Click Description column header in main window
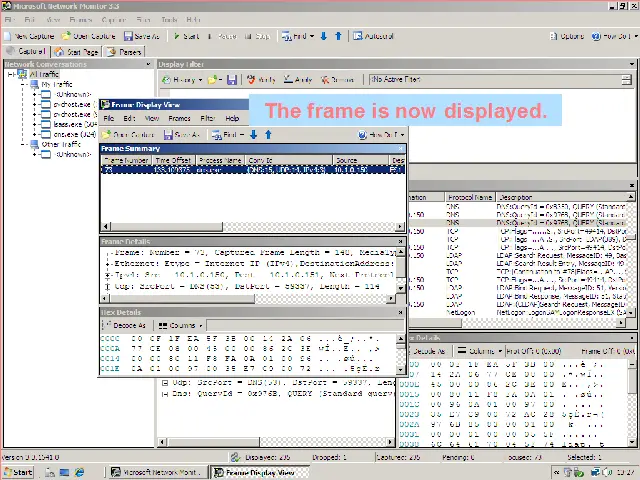This screenshot has height=480, width=640. [x=562, y=198]
